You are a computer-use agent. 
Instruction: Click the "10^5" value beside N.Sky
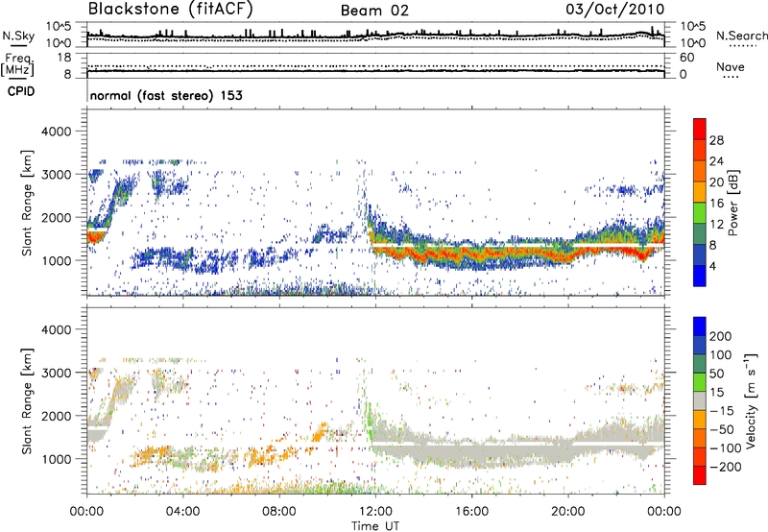tap(59, 27)
